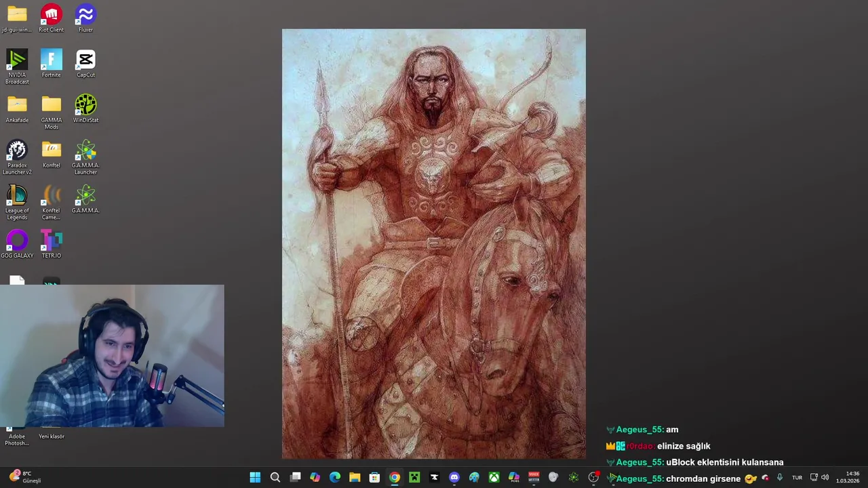868x488 pixels.
Task: Open the anvil launcher taskbar icon
Action: (434, 478)
